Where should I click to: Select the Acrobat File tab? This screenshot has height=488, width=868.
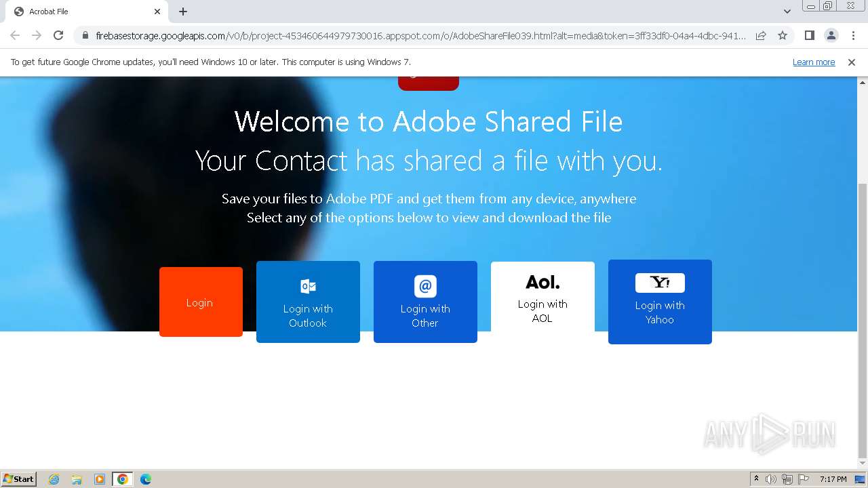pos(86,12)
